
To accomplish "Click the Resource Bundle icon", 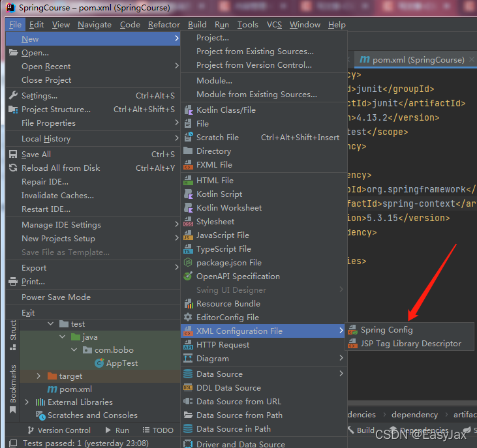I will click(x=189, y=303).
